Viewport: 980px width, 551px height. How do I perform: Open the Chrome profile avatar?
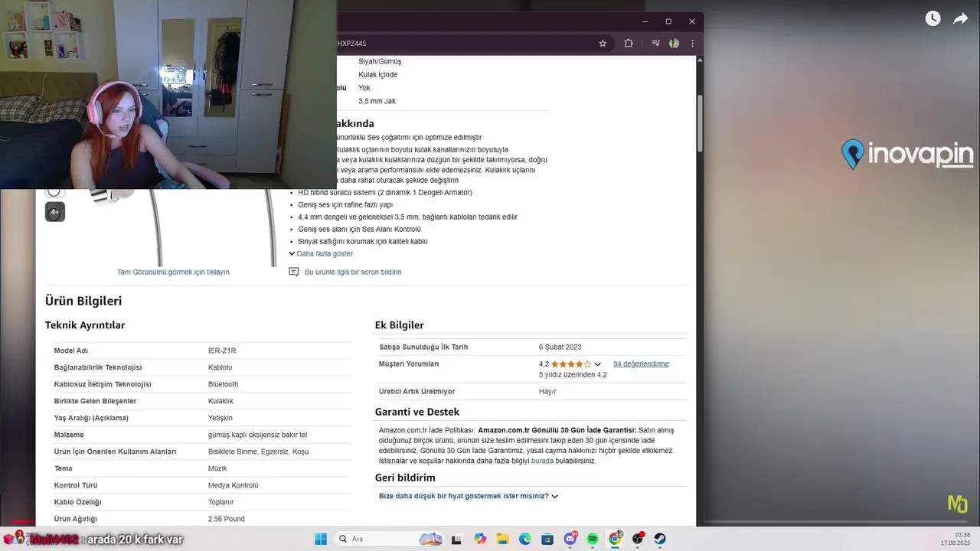pyautogui.click(x=674, y=44)
